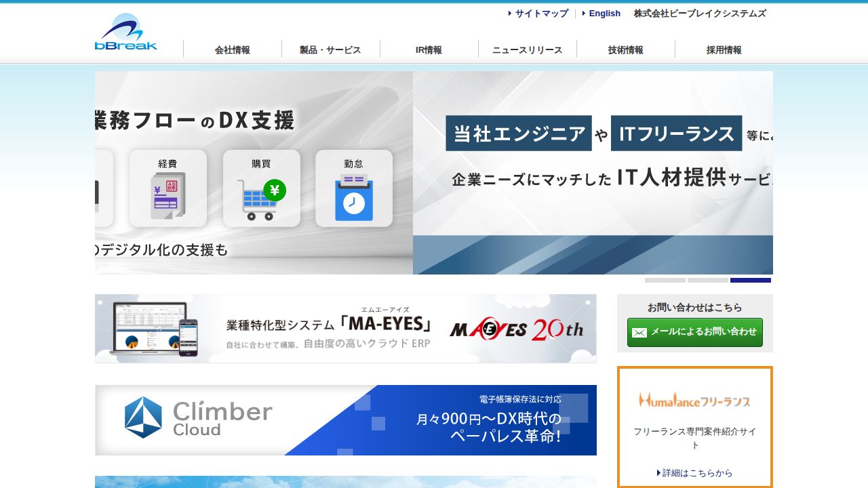Open the 会社情報 menu
The image size is (868, 488).
click(233, 49)
